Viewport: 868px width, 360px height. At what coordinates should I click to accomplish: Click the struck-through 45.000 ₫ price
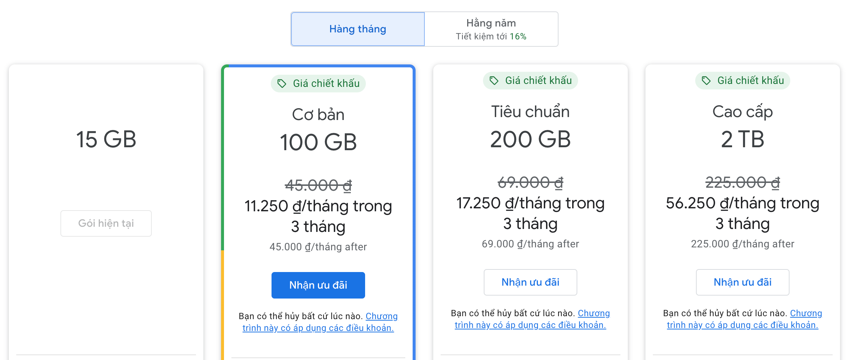[318, 185]
